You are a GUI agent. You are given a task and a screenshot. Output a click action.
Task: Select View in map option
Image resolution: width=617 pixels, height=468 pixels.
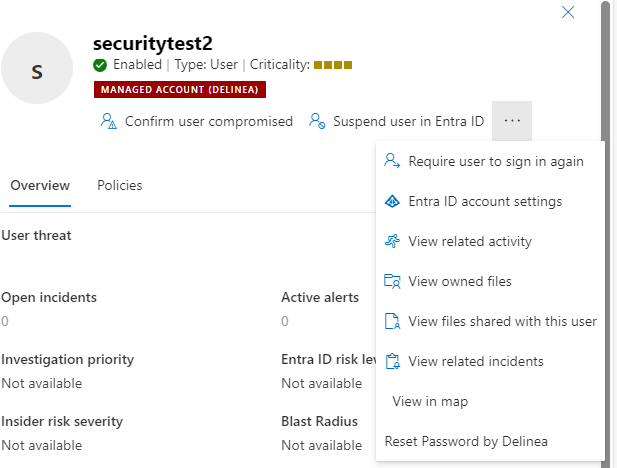[490, 401]
